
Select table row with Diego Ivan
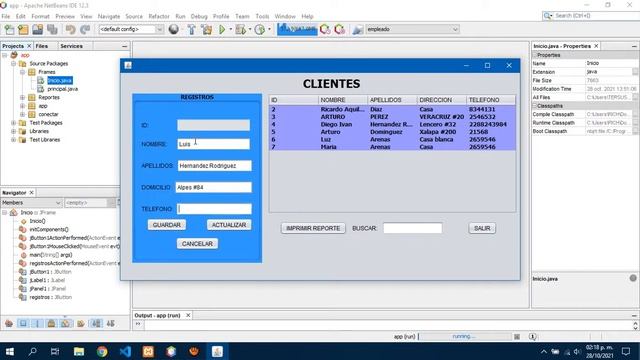pyautogui.click(x=392, y=124)
